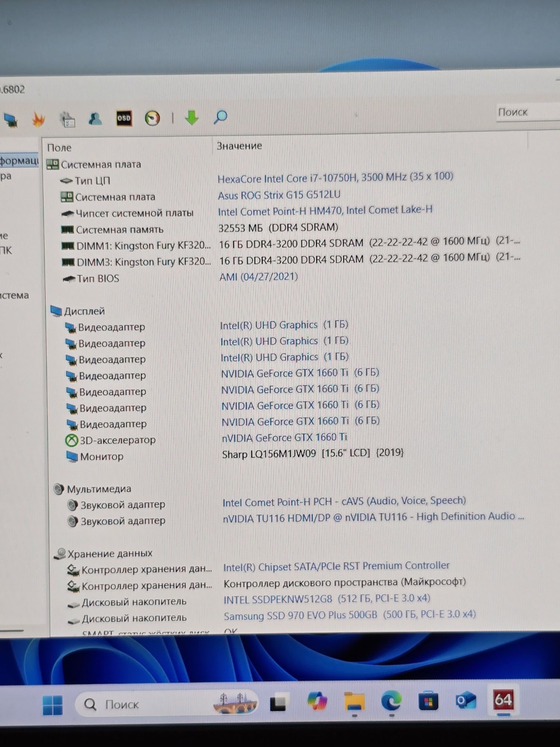
Task: Select the DIMM1: Kingston Fury row
Action: pos(291,244)
